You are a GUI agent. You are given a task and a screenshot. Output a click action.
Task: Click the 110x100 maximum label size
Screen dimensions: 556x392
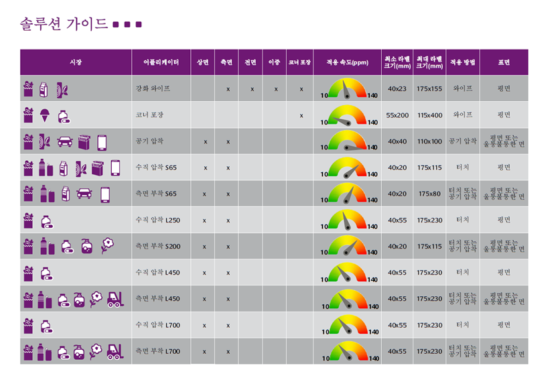[430, 141]
